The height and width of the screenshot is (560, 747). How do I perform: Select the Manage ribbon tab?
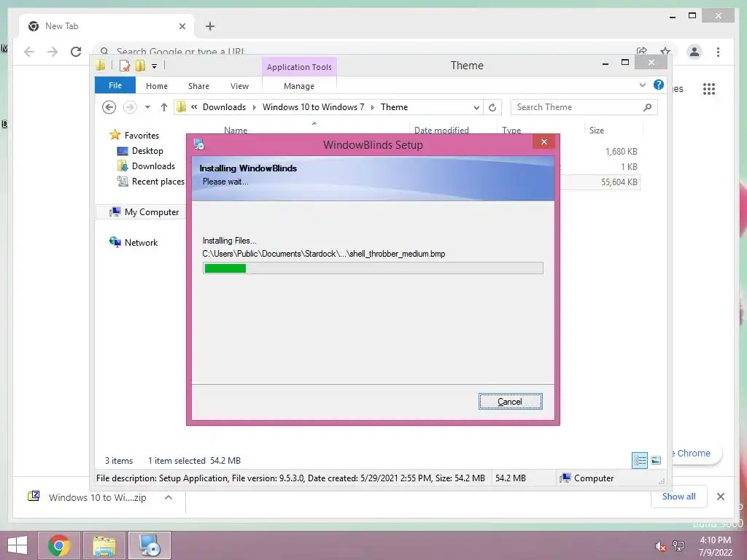[x=299, y=86]
